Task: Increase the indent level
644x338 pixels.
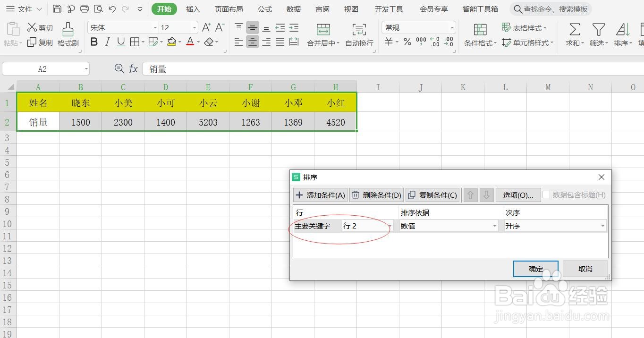Action: 294,27
